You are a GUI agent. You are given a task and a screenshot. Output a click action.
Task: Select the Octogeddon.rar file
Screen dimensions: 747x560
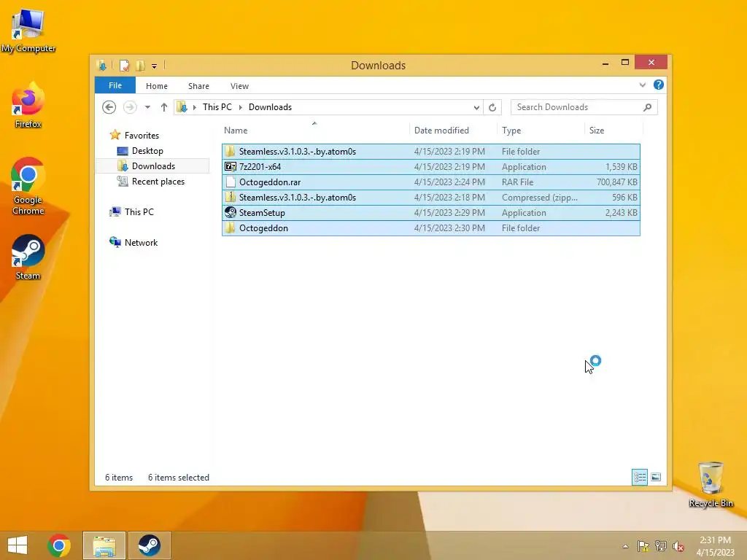coord(430,182)
